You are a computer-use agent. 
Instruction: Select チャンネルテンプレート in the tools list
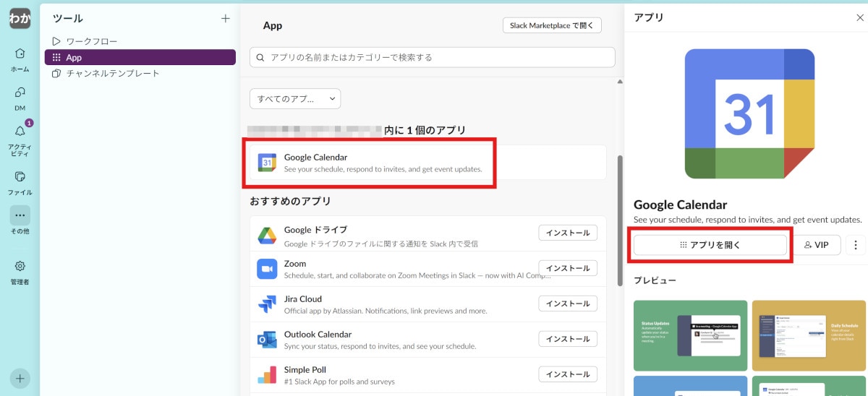tap(112, 74)
